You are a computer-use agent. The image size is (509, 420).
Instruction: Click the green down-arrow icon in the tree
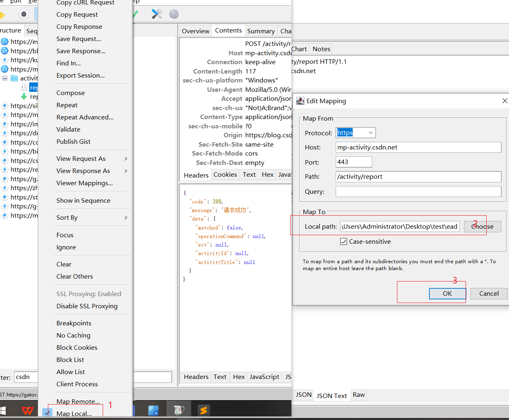pos(24,97)
